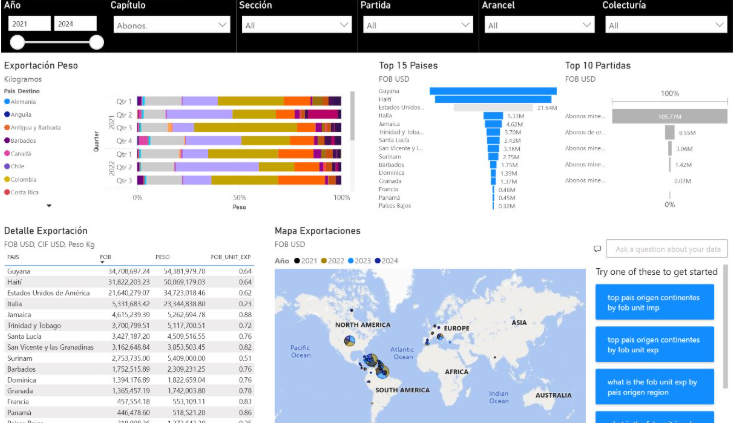The image size is (733, 423).
Task: Click the Italia bar in Top 15 Paises
Action: (x=493, y=116)
